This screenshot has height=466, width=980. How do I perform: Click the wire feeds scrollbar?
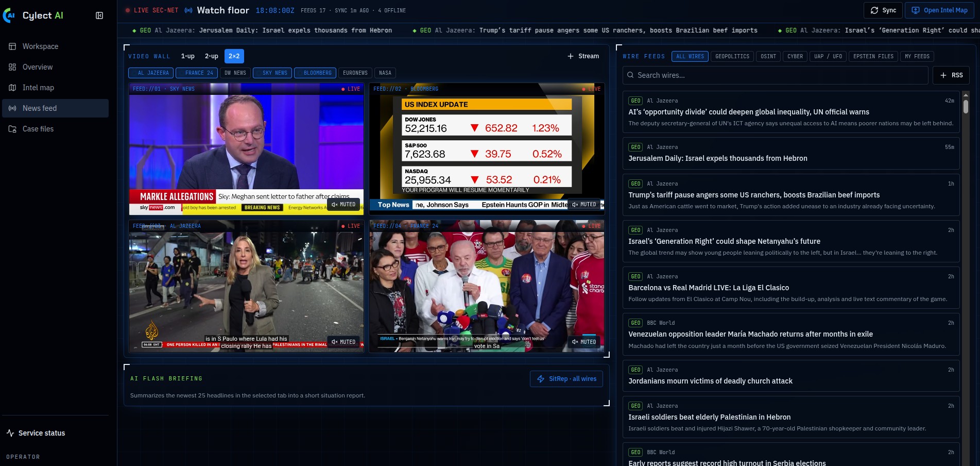[966, 106]
